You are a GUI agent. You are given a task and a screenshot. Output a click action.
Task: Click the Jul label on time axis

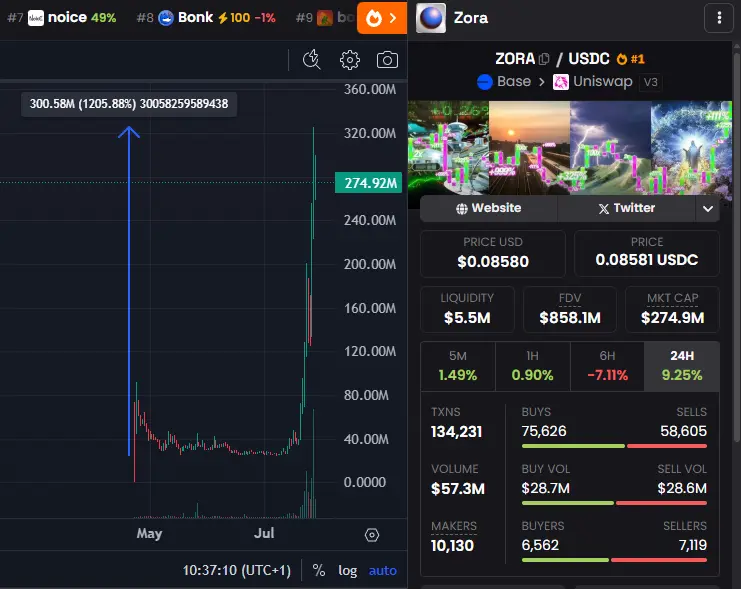coord(264,533)
